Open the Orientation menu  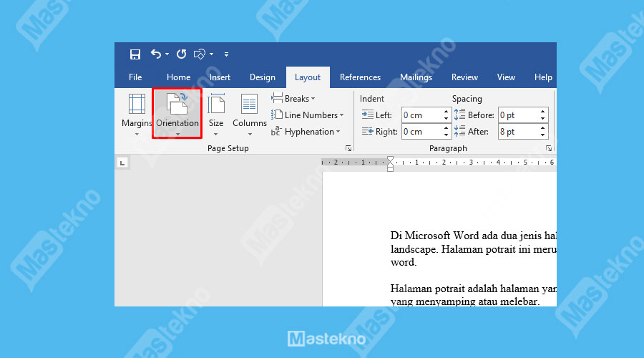click(177, 114)
